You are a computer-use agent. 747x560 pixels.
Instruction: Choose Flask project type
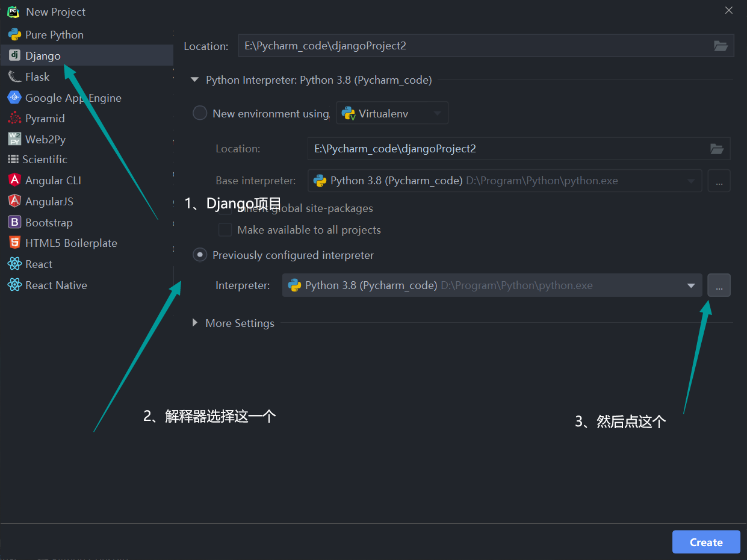tap(87, 76)
